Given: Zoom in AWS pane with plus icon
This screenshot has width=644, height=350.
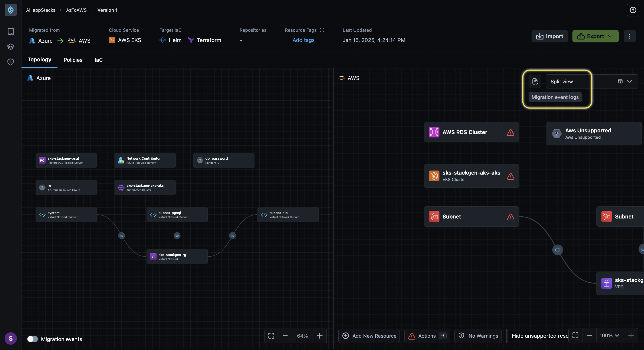Looking at the screenshot, I should pos(631,336).
